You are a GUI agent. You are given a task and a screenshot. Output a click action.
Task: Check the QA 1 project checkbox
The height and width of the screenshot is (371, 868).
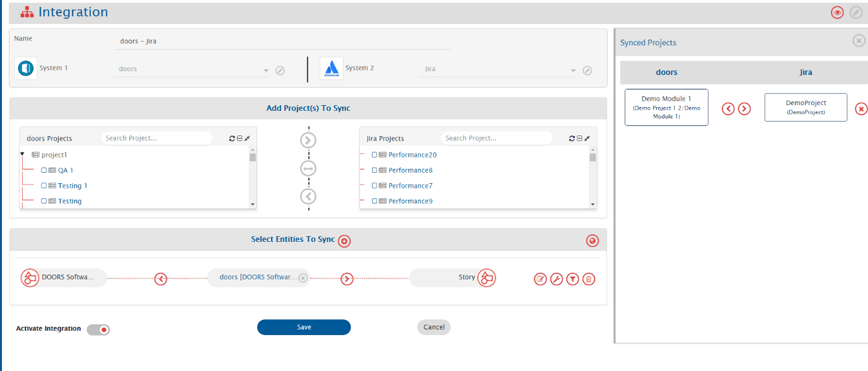pyautogui.click(x=44, y=170)
